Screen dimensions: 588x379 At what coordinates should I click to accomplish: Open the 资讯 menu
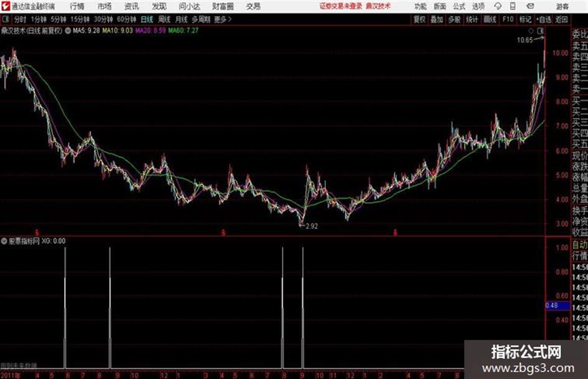point(132,6)
